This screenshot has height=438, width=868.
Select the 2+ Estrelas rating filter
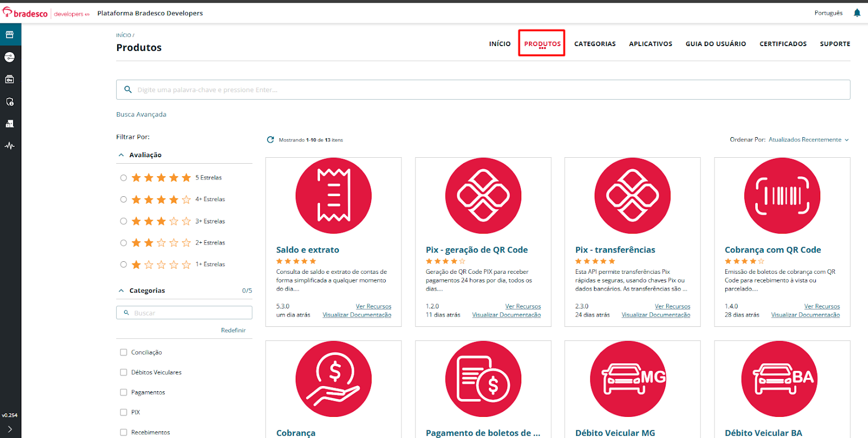[124, 243]
